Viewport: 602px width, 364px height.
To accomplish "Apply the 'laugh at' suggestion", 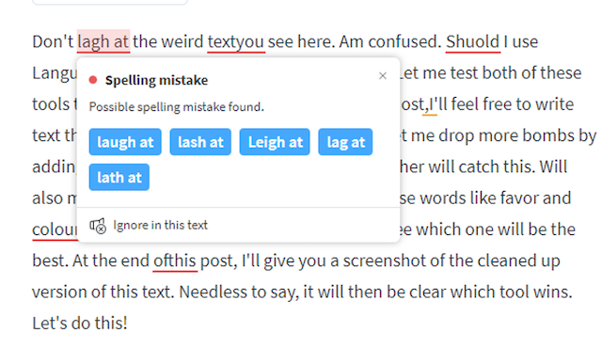I will click(125, 142).
